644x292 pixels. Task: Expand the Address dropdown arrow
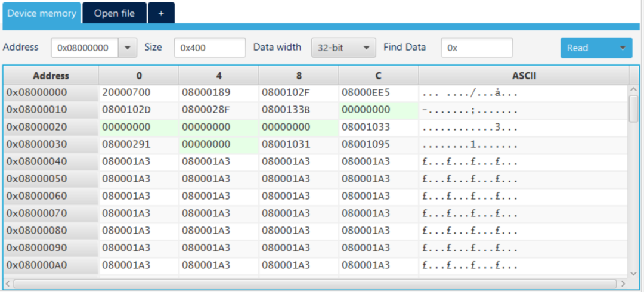pyautogui.click(x=127, y=48)
